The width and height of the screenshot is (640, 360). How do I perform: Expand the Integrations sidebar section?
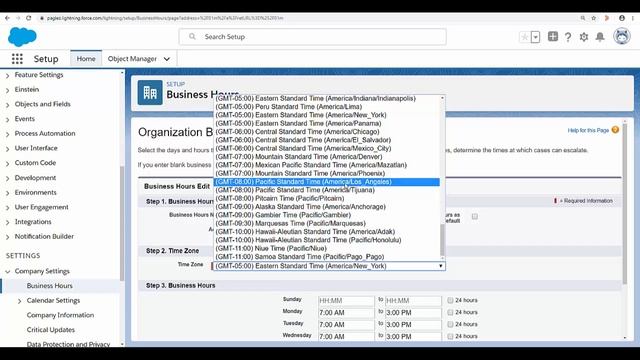(7, 222)
